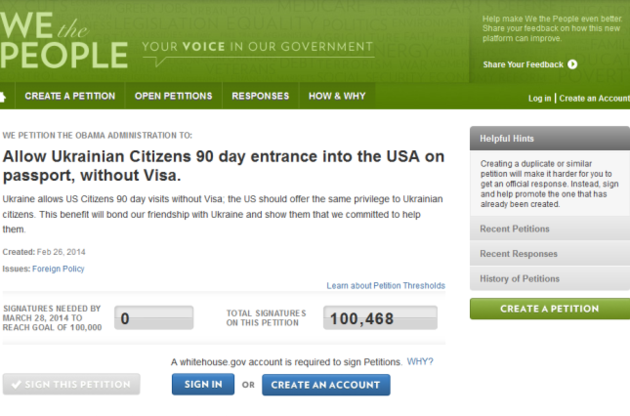Open the Create a Petition nav item
This screenshot has width=630, height=416.
pos(70,97)
